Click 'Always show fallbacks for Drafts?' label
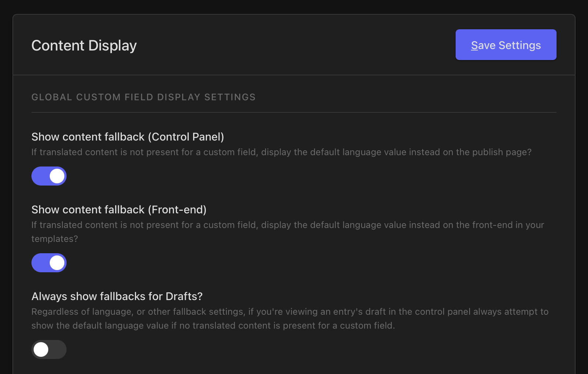 pos(117,296)
